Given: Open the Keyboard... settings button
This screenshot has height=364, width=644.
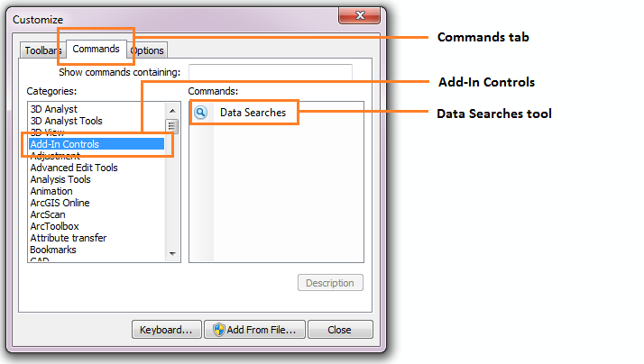Looking at the screenshot, I should coord(166,330).
